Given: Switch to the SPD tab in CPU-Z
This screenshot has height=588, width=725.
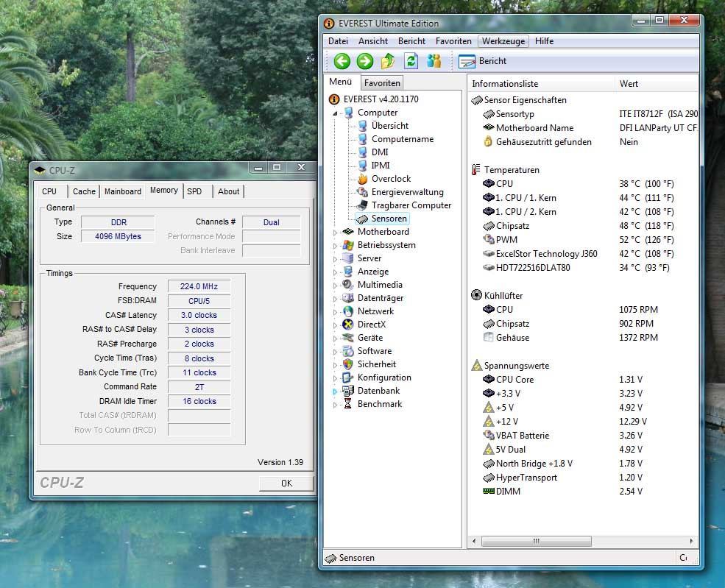Looking at the screenshot, I should click(x=194, y=191).
